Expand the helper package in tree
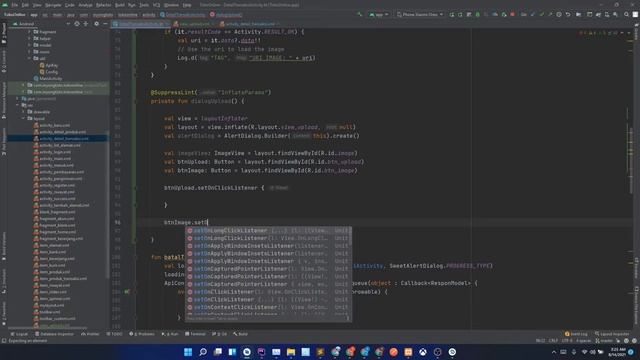This screenshot has width=640, height=360. [29, 38]
